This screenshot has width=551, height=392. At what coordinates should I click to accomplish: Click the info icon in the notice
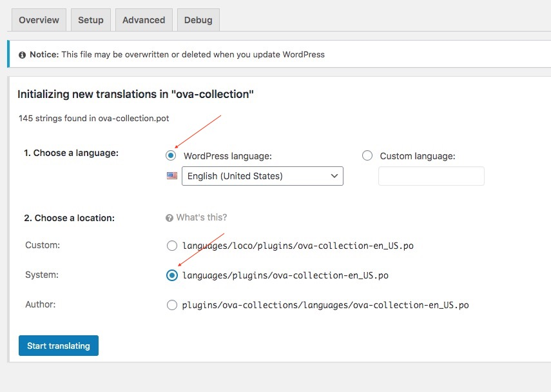click(x=23, y=55)
